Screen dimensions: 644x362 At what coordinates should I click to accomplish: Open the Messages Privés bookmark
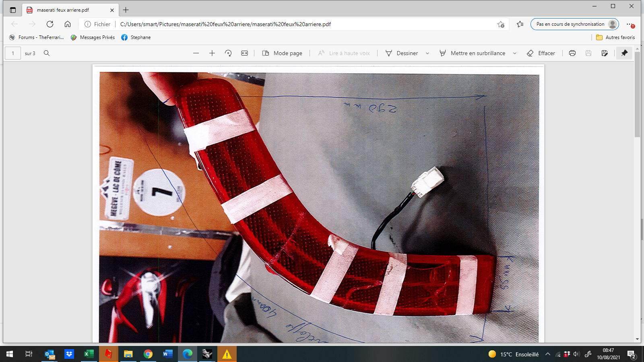point(93,37)
